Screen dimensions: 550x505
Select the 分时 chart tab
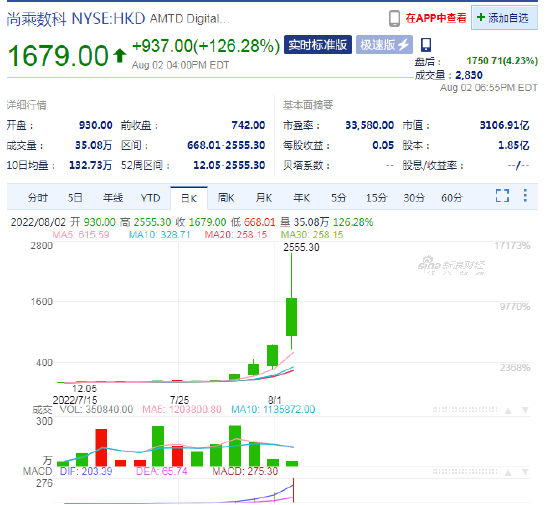point(38,198)
